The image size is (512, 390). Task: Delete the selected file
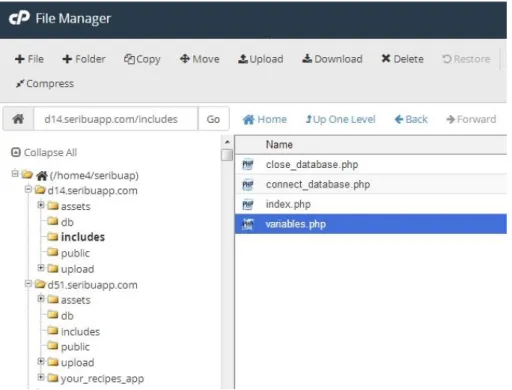(403, 59)
